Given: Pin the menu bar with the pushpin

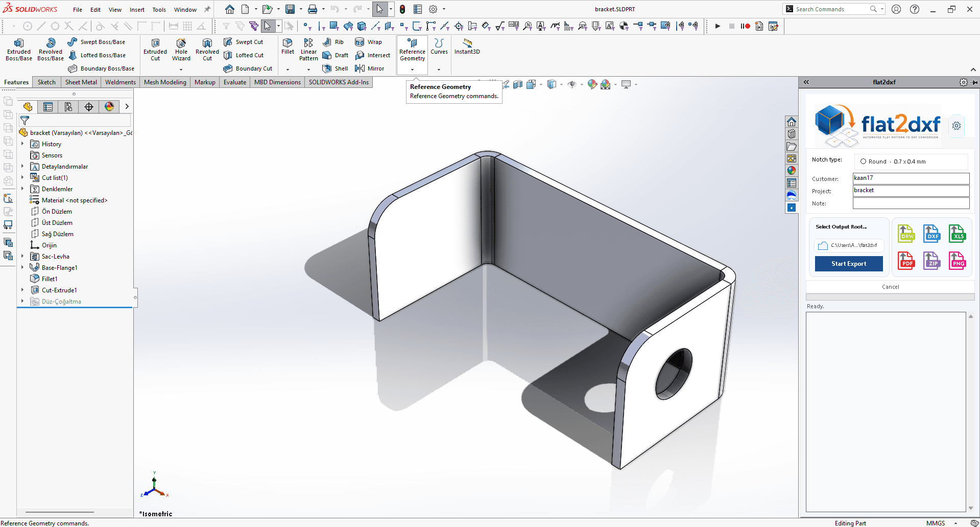Looking at the screenshot, I should [x=207, y=9].
